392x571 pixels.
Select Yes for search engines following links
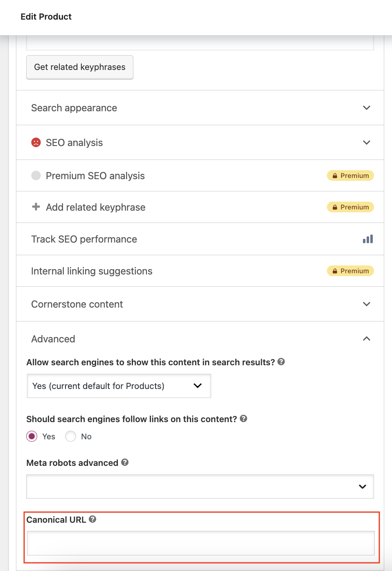[32, 436]
